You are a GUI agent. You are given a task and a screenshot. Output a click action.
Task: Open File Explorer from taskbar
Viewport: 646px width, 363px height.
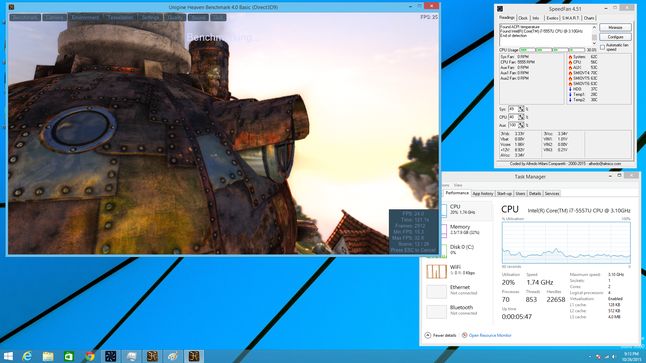[48, 356]
